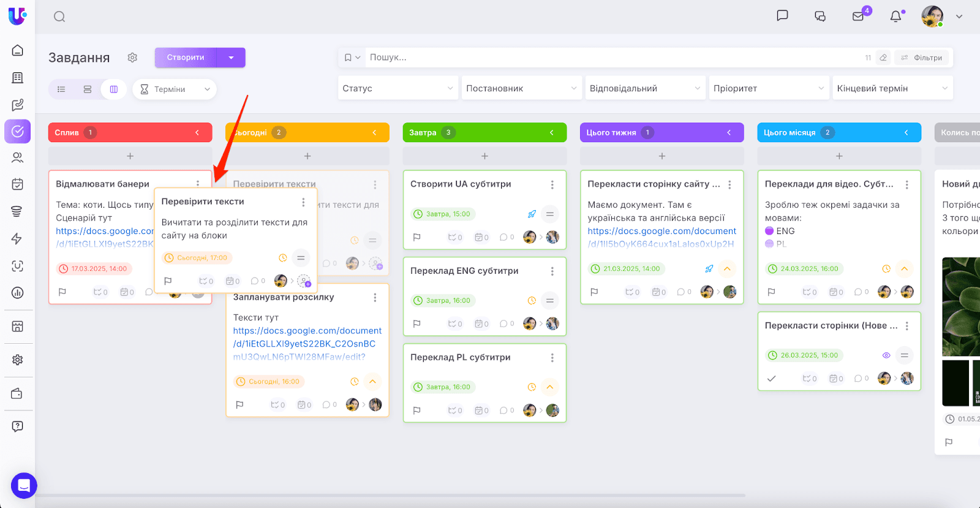Screen dimensions: 980x508
Task: Collapse the Цього місяця column
Action: point(906,132)
